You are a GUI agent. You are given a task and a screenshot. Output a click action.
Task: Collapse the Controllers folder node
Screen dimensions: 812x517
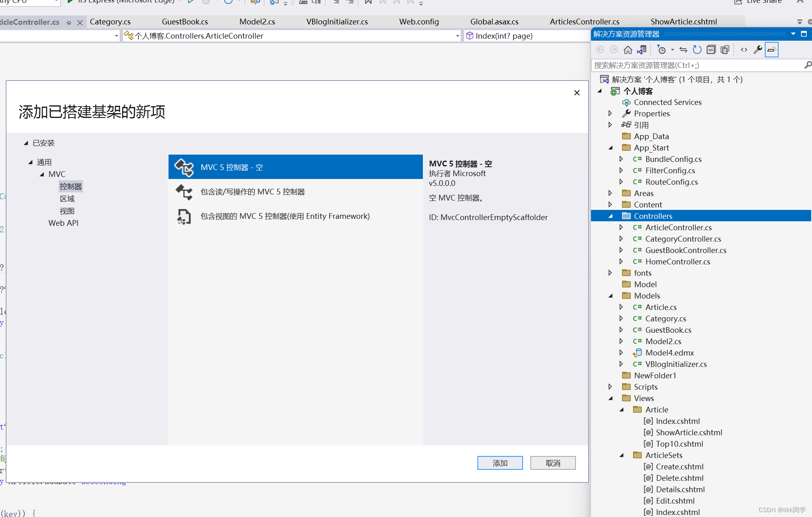(x=611, y=216)
